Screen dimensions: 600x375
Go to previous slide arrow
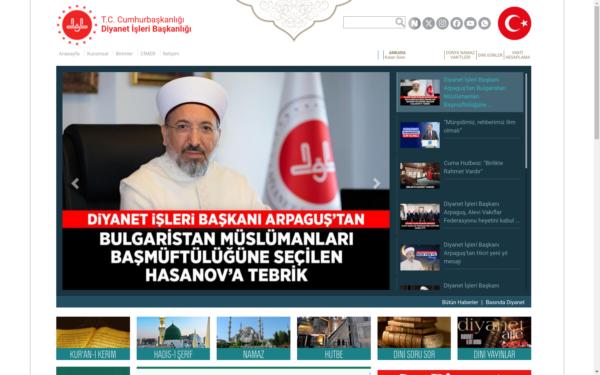tap(75, 184)
